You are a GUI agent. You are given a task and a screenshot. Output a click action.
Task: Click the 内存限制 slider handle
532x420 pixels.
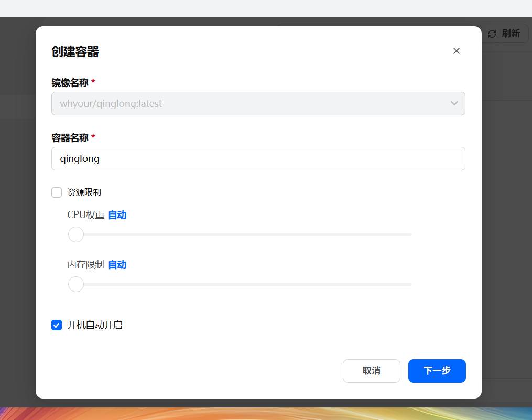click(76, 284)
